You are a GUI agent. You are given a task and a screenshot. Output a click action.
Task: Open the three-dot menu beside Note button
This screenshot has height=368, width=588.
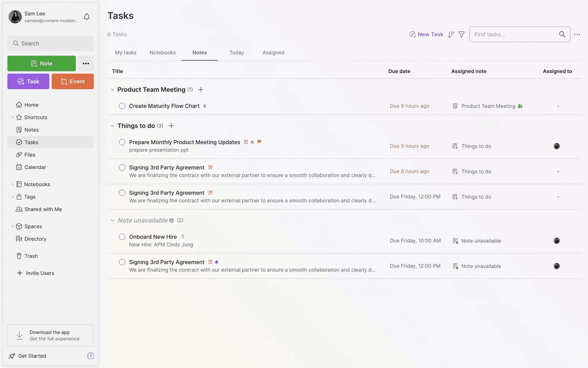86,63
